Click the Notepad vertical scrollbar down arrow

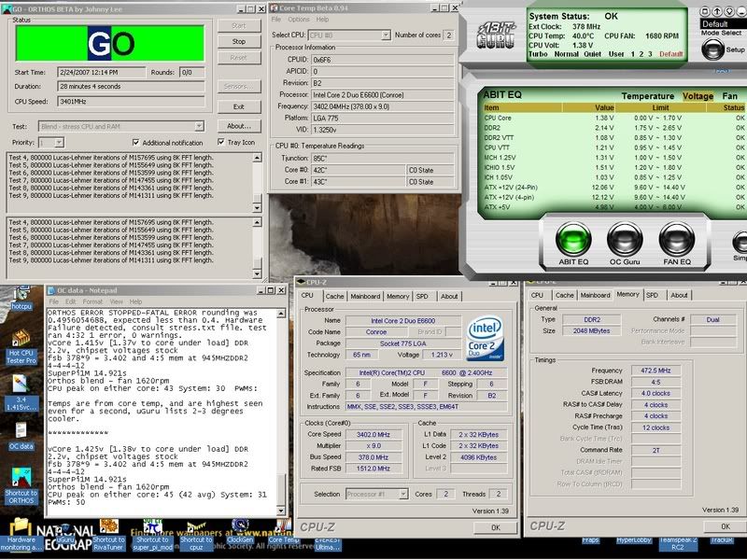pyautogui.click(x=281, y=511)
